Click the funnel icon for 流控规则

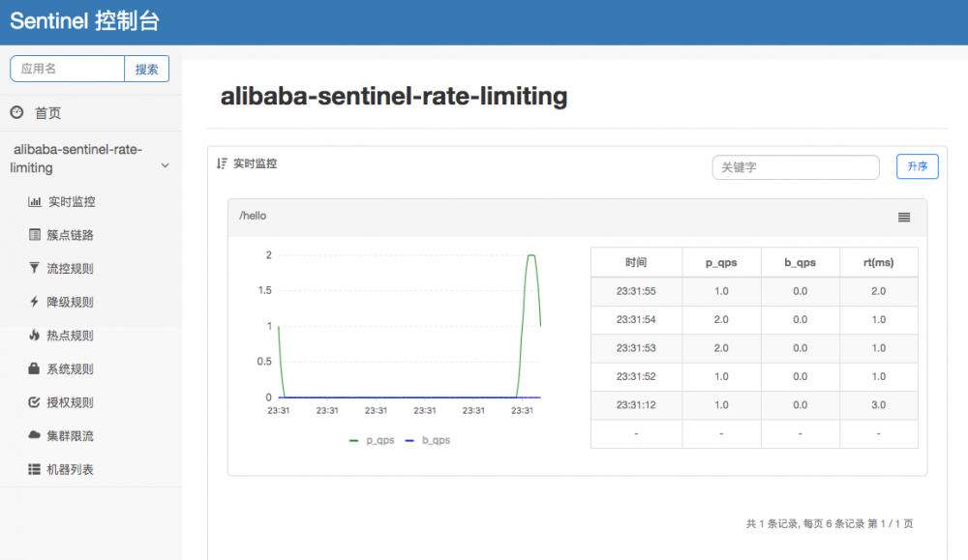pos(32,268)
